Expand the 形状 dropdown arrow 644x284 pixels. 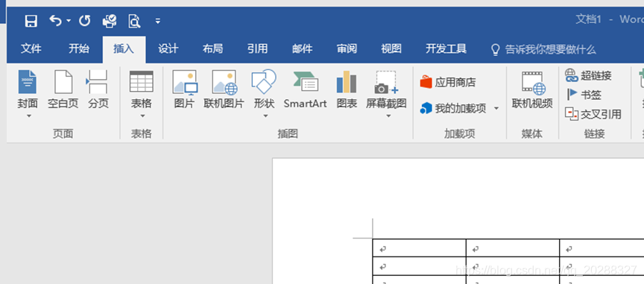coord(265,116)
